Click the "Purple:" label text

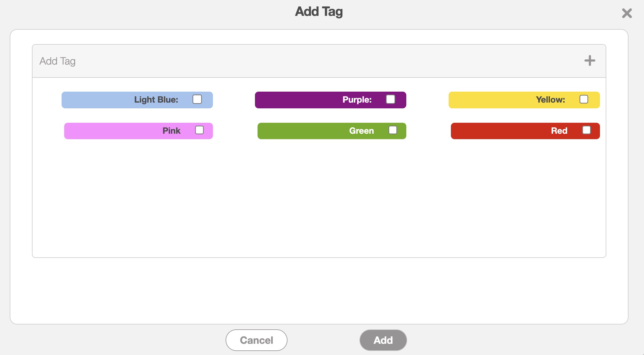(x=357, y=100)
